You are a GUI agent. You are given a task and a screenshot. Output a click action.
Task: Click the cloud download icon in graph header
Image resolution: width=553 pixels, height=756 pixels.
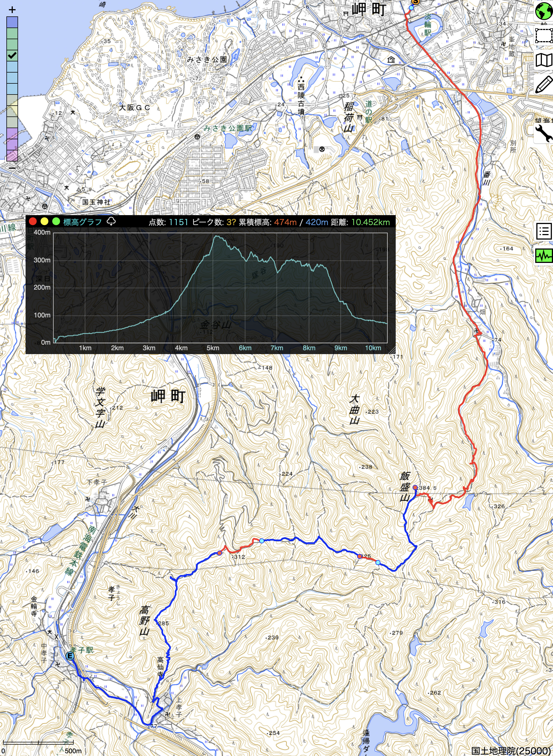111,221
